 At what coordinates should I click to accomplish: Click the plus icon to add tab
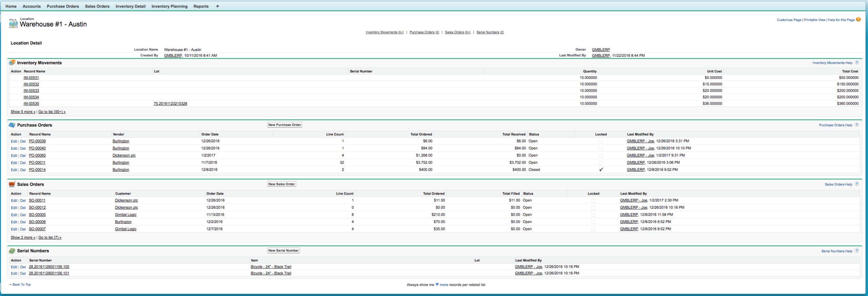217,6
